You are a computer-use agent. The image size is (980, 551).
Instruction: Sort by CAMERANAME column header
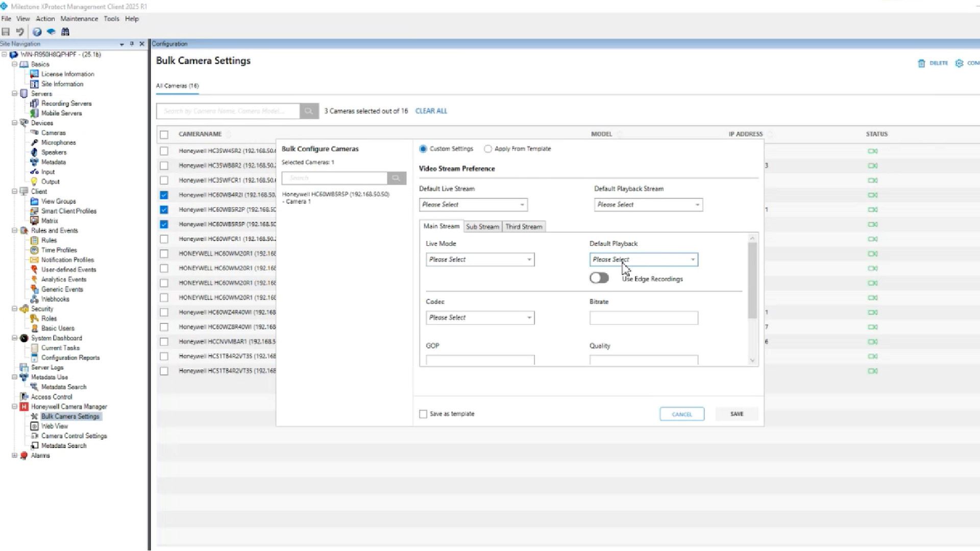[x=200, y=134]
